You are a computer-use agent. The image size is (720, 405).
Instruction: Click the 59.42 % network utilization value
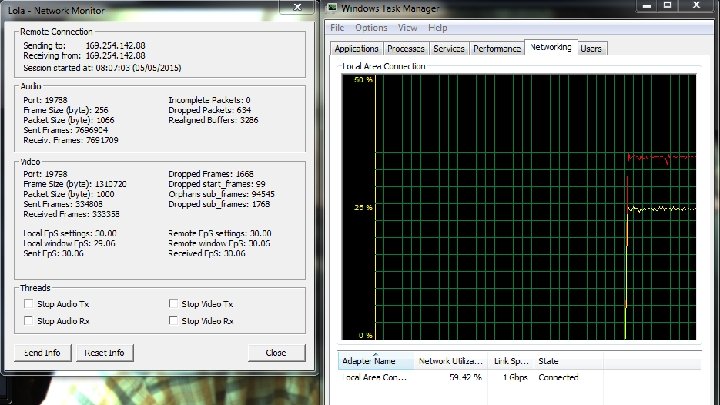point(465,377)
